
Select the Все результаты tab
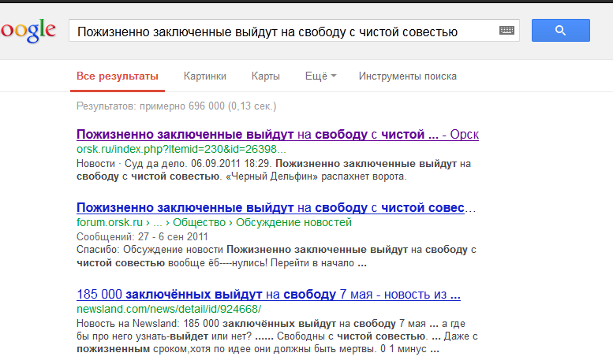coord(118,76)
